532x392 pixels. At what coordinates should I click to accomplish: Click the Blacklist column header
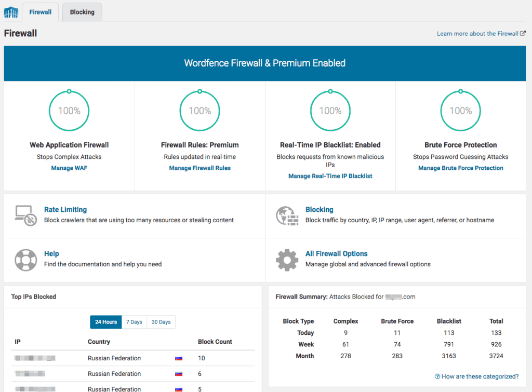click(449, 321)
